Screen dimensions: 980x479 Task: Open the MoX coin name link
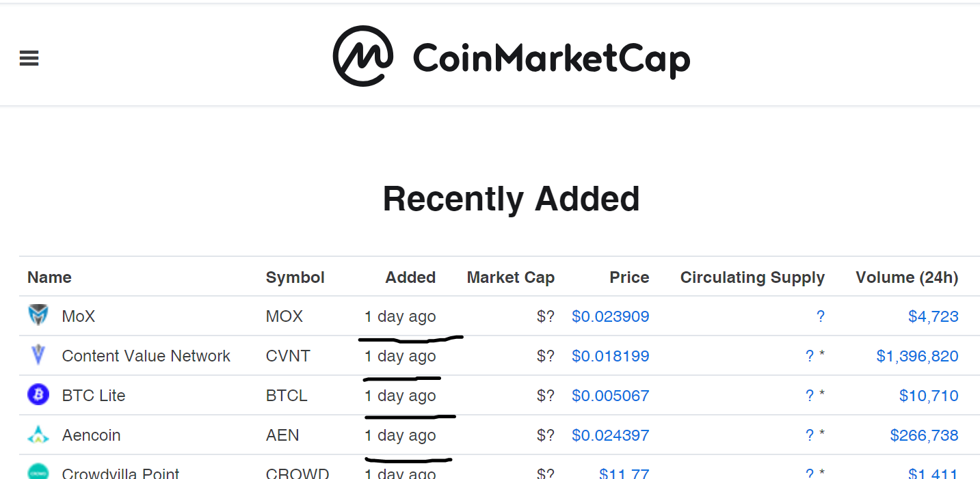coord(79,316)
